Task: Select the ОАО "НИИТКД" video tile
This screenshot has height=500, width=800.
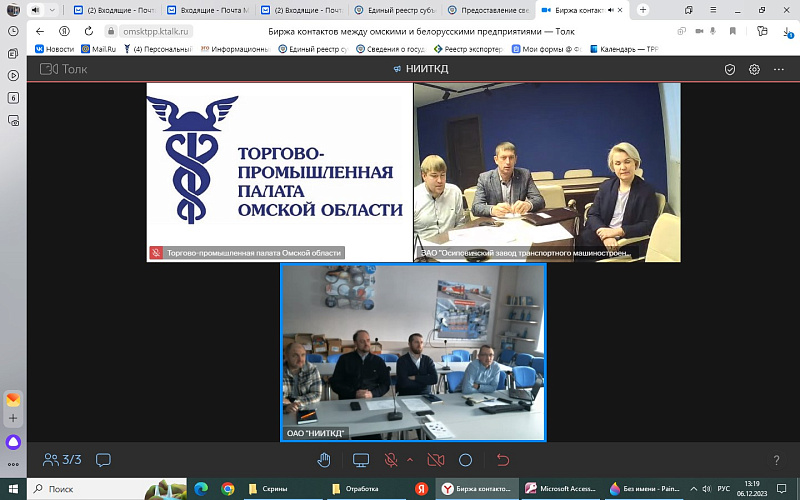Action: point(413,352)
